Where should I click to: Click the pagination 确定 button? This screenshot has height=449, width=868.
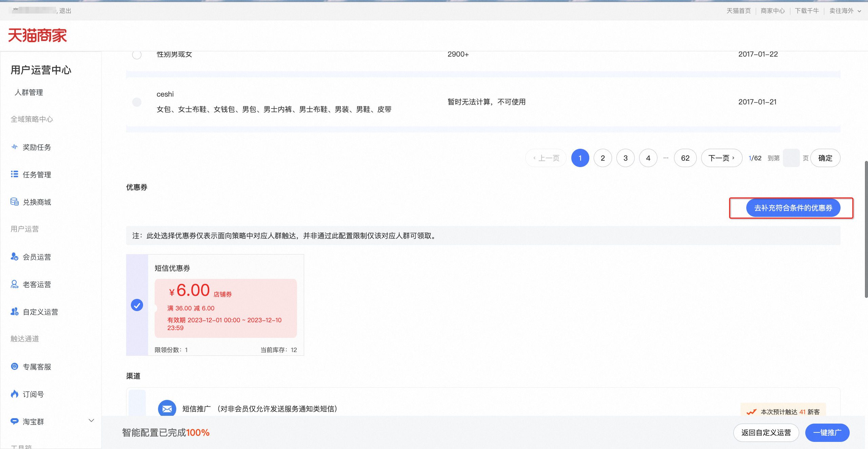click(x=825, y=158)
